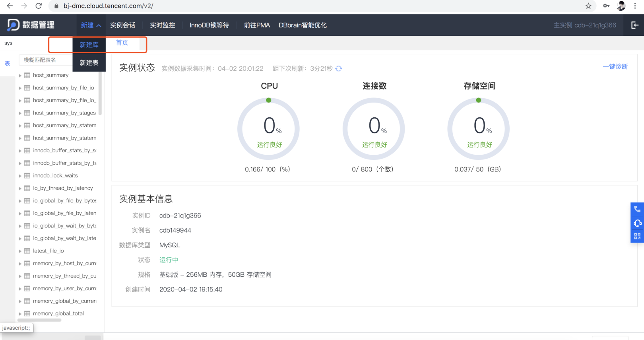This screenshot has width=644, height=340.
Task: Open DBbrain智能优化 in the header
Action: [303, 25]
